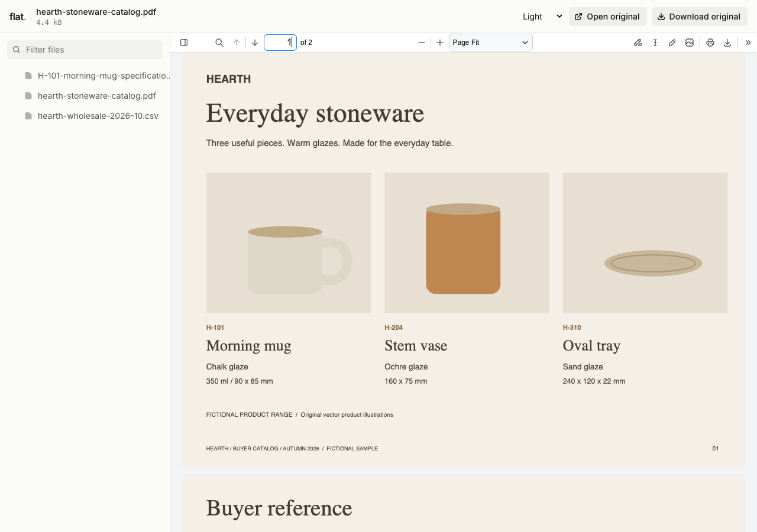Click the 160 x 75 mm dimensions
This screenshot has height=532, width=757.
(406, 381)
